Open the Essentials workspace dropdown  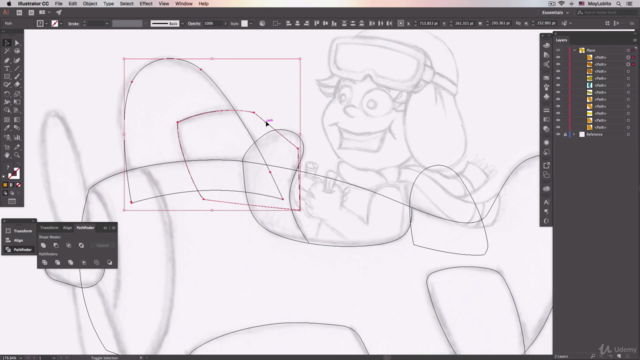pos(555,13)
